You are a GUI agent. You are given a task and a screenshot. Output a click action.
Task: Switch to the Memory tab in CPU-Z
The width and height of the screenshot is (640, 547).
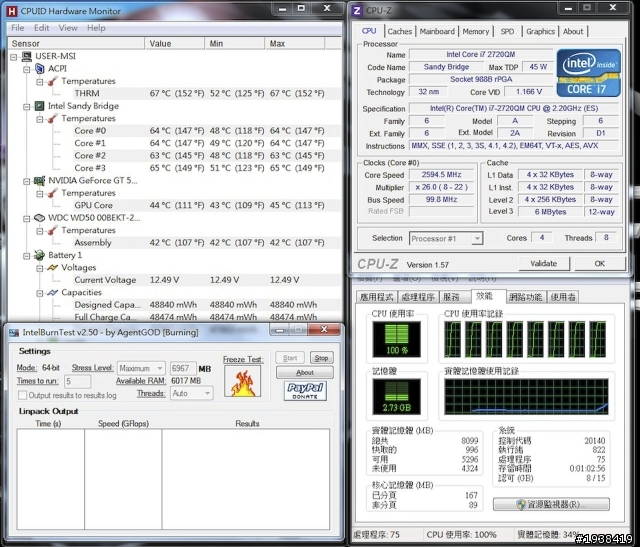(x=476, y=31)
